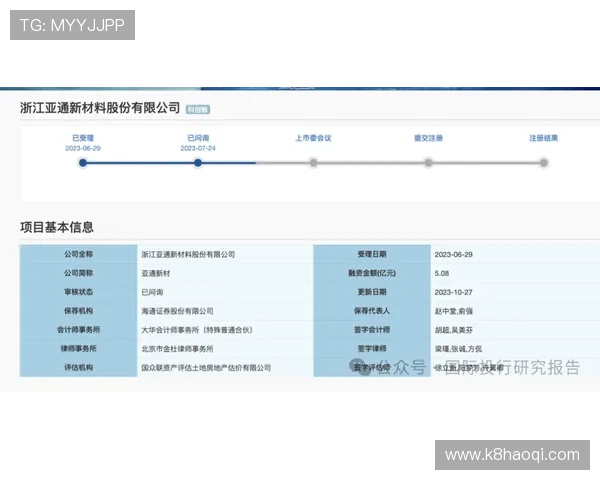Select the 提交注册 stage label

point(429,138)
